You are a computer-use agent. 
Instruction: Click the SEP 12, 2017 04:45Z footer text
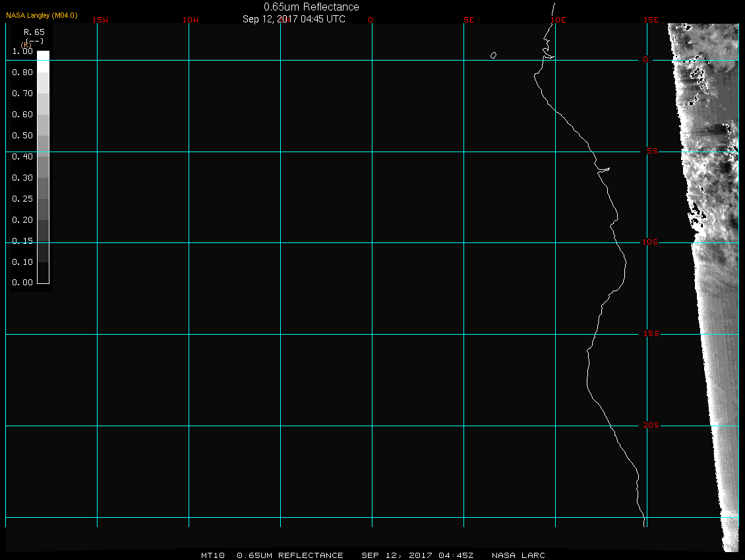pos(417,555)
